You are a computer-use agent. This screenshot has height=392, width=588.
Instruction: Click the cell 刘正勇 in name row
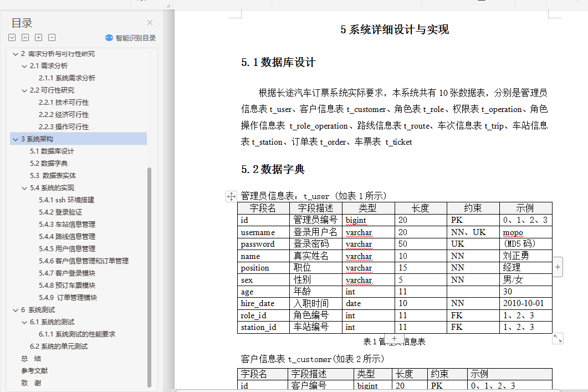[526, 256]
